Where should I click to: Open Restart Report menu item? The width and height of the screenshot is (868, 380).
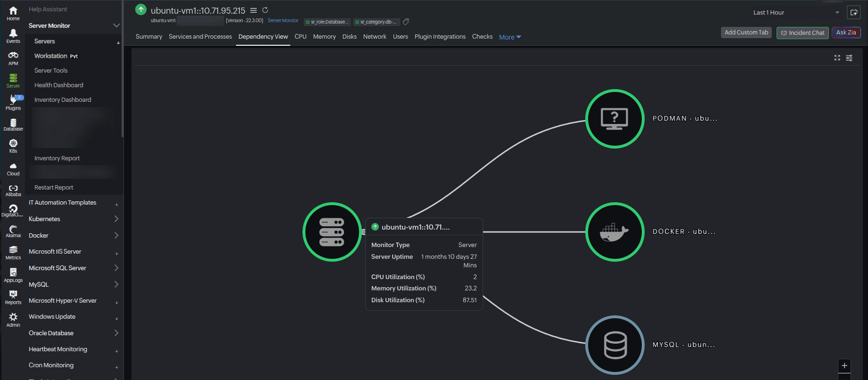point(54,188)
